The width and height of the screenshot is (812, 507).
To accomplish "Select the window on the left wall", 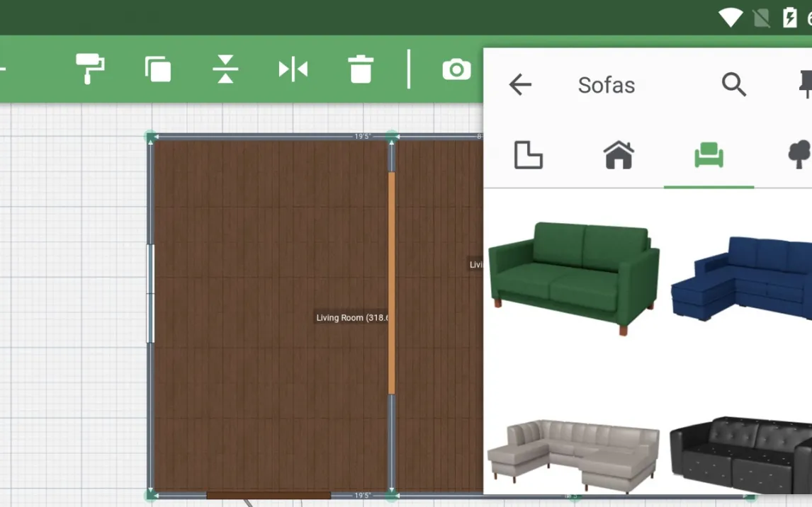I will coord(150,293).
